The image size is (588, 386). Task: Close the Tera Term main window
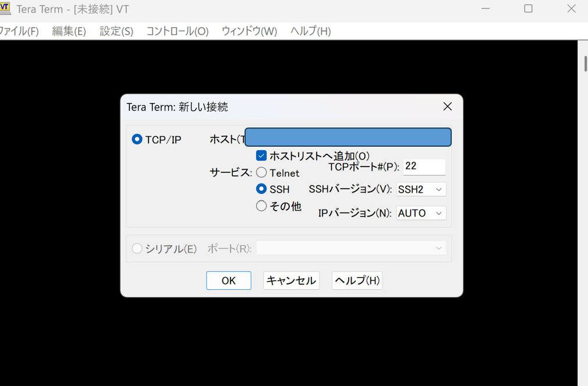(571, 9)
